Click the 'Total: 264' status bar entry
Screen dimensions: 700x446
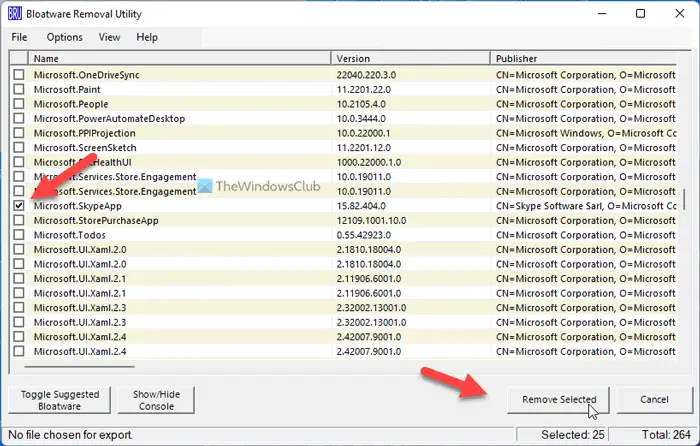pyautogui.click(x=666, y=435)
